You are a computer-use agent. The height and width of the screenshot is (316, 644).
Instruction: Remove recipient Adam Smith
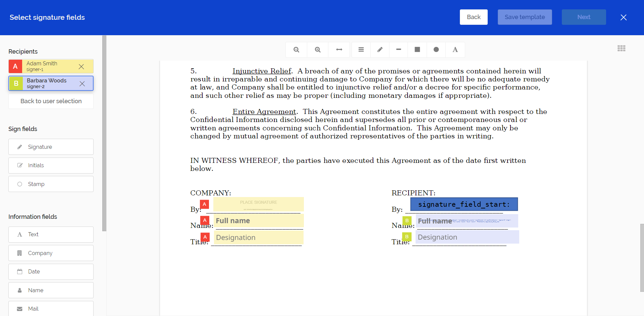(x=81, y=67)
